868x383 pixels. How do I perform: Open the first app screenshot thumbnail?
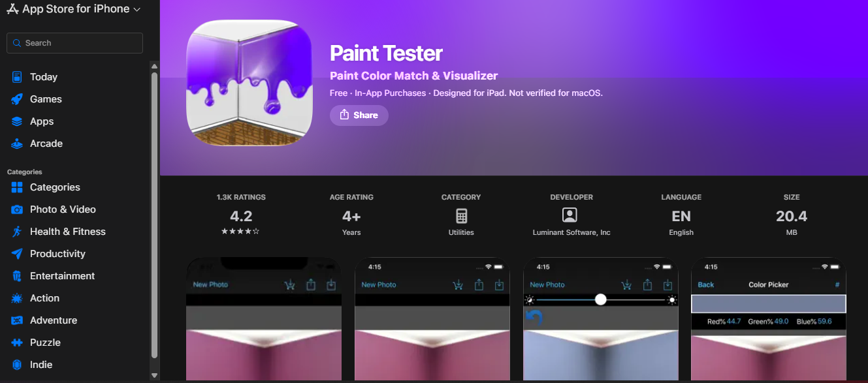(264, 320)
